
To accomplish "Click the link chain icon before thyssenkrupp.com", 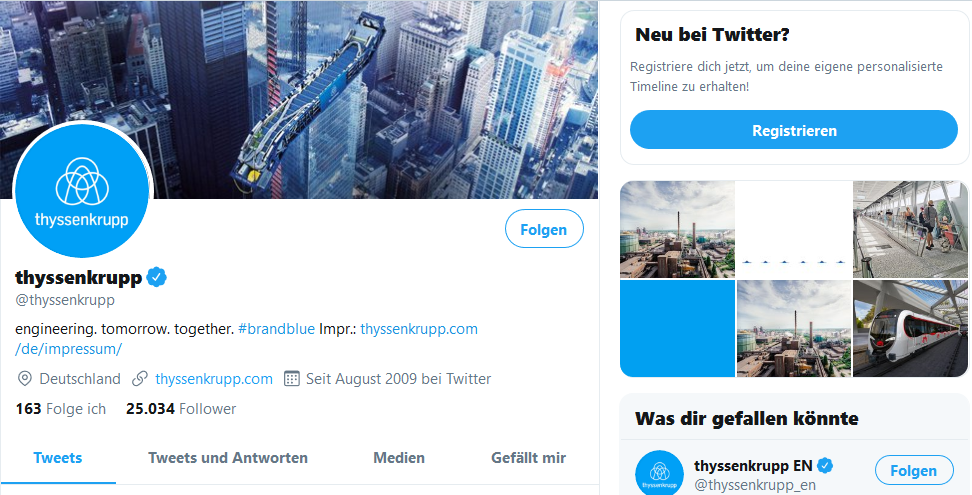I will [140, 379].
